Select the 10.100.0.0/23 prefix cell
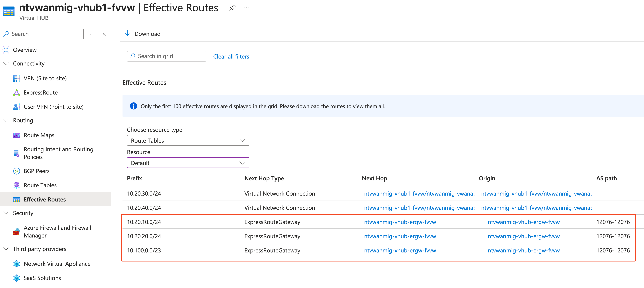Viewport: 644px width, 288px height. pos(144,251)
